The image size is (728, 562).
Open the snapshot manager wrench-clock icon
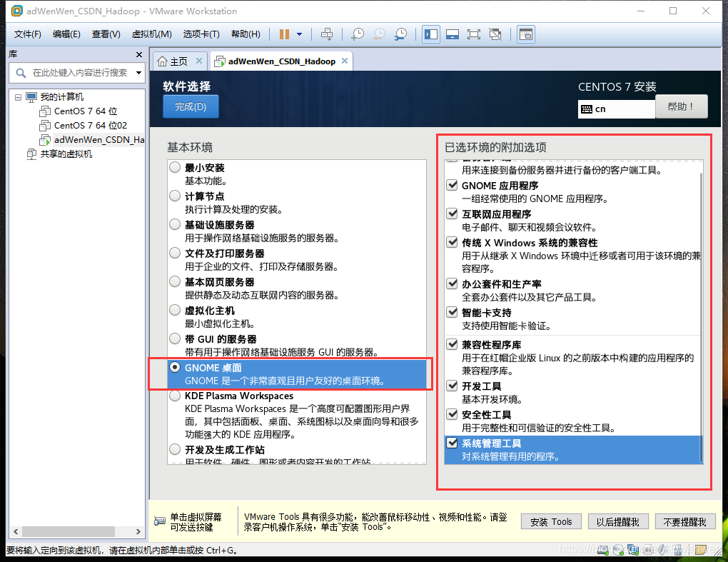400,34
